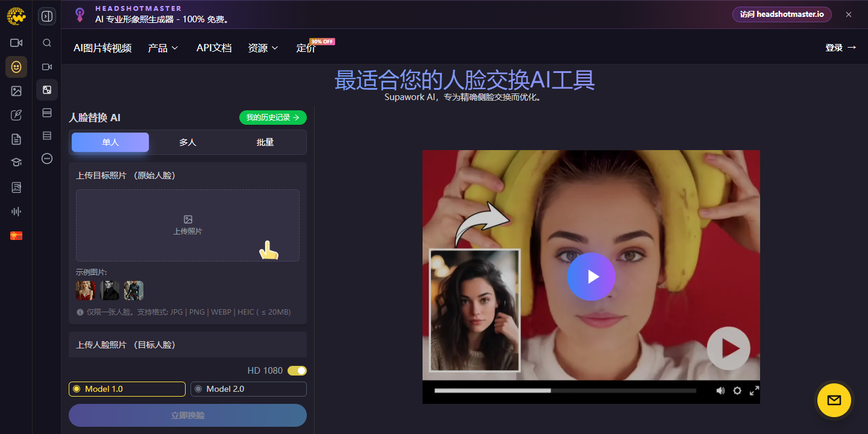Viewport: 868px width, 434px height.
Task: Select the smiley face tool icon
Action: pyautogui.click(x=16, y=67)
